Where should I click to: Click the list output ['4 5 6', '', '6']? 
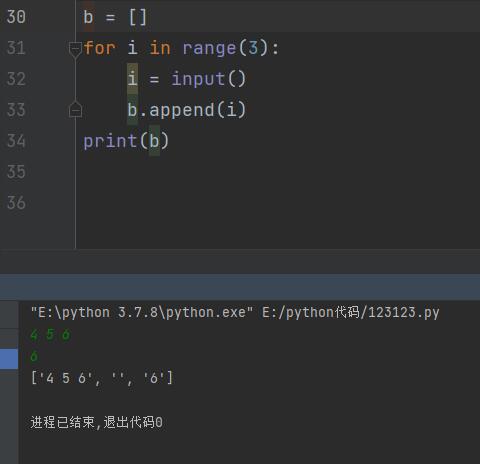102,378
